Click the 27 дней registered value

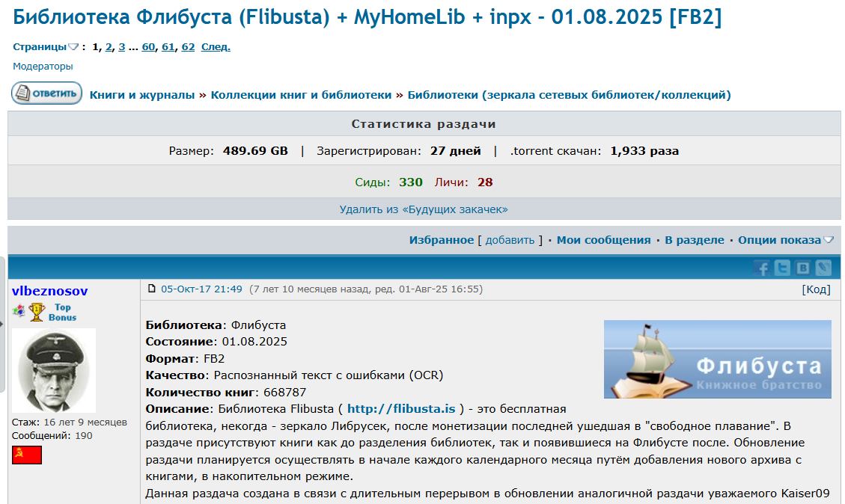pyautogui.click(x=455, y=151)
